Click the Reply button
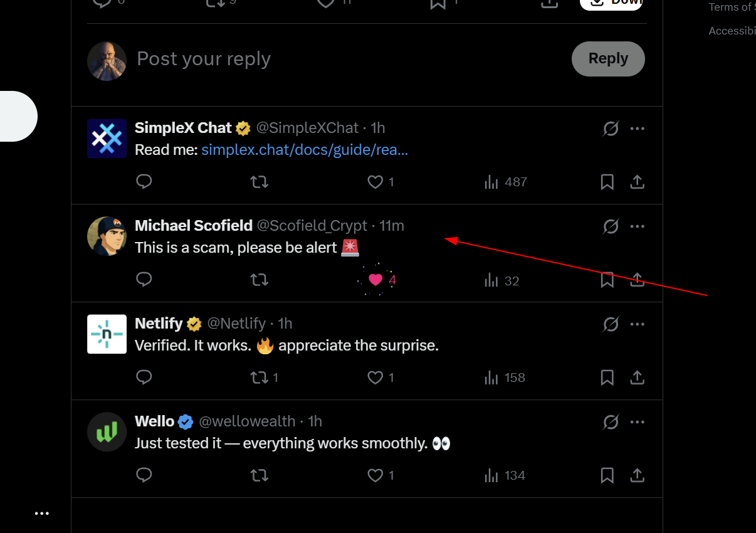The image size is (756, 533). pyautogui.click(x=608, y=59)
